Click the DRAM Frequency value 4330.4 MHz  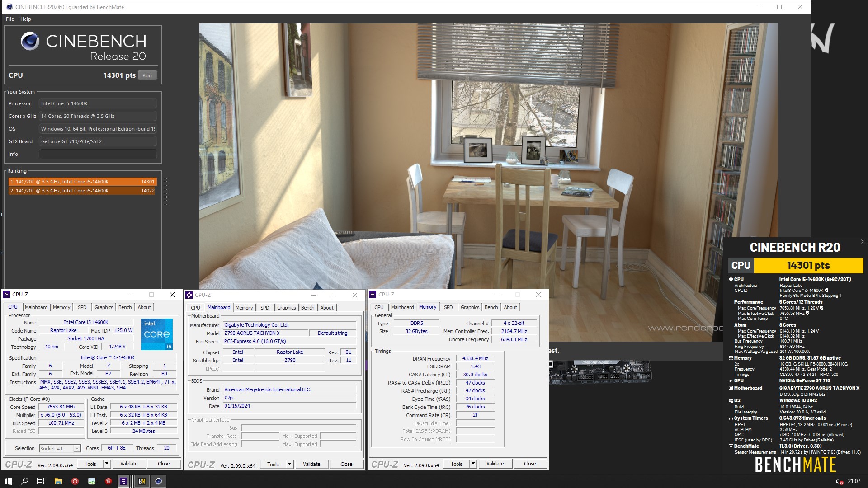click(x=475, y=358)
